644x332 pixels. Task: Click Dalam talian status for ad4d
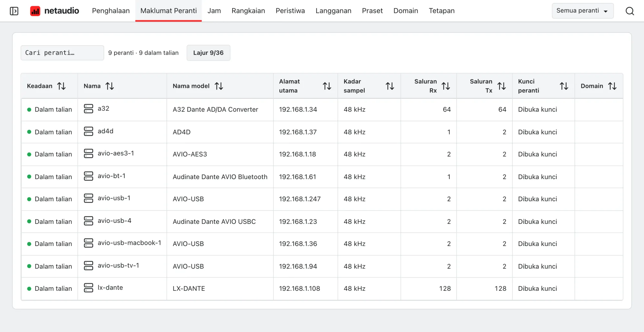[53, 132]
